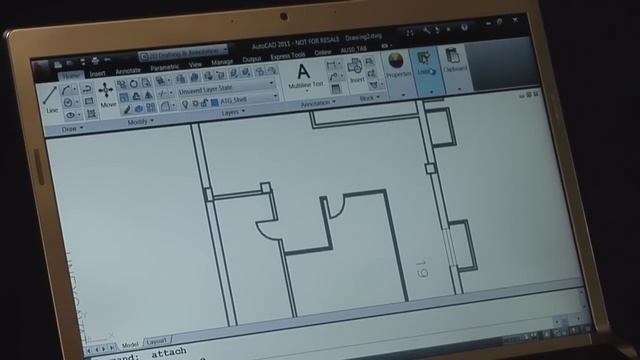
Task: Switch to the Online ribbon tab
Action: (x=322, y=52)
